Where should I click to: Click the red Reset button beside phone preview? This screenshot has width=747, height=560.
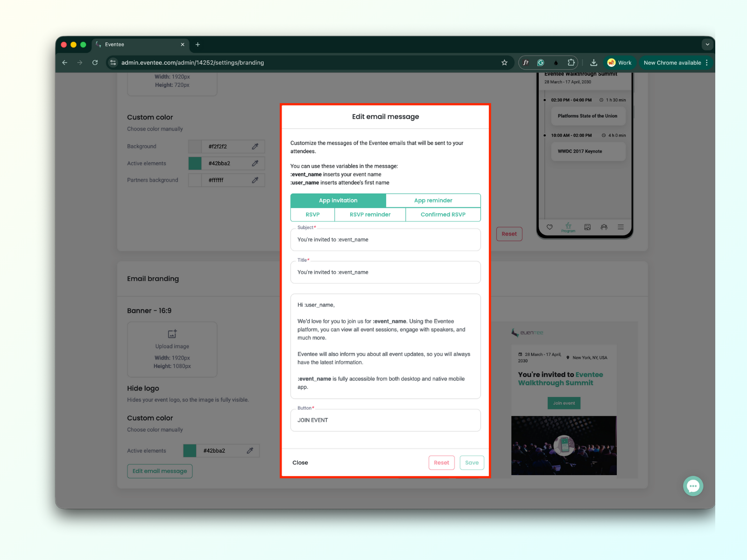point(509,234)
